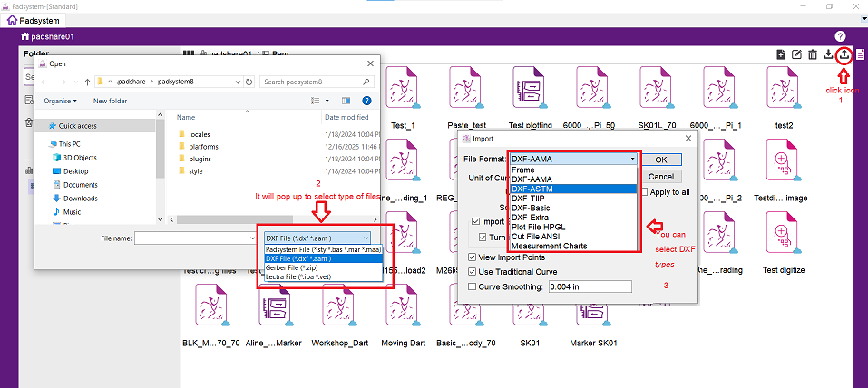Click the Back arrow in Open dialog
The width and height of the screenshot is (868, 388).
45,82
